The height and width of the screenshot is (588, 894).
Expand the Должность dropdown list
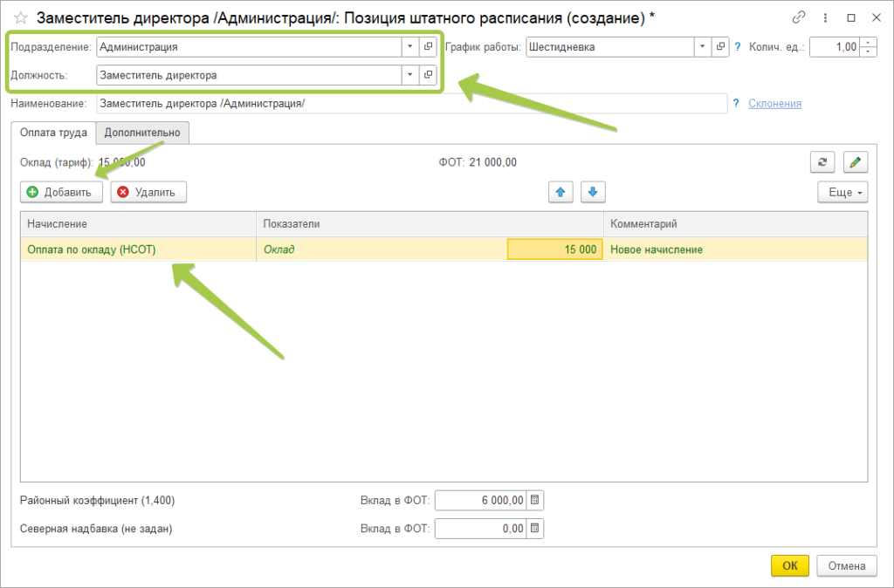(x=410, y=75)
